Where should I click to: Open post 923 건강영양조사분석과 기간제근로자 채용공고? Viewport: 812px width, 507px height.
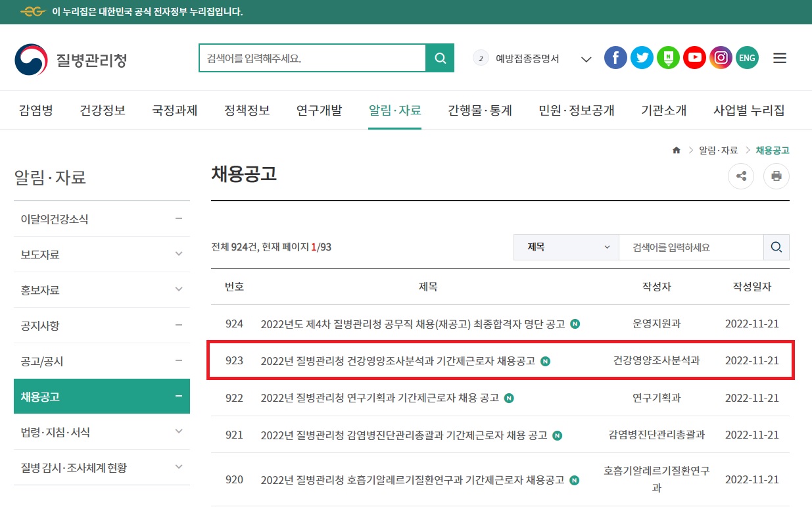pos(398,361)
